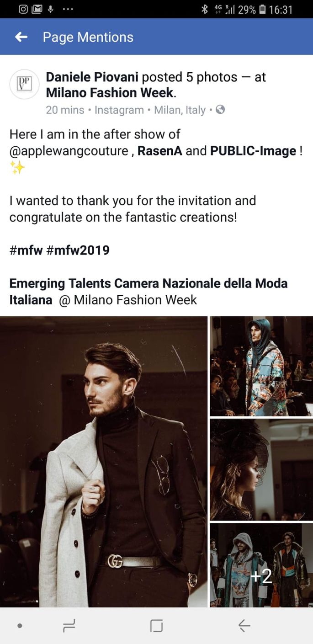The height and width of the screenshot is (644, 313).
Task: Open runway photo with colorful hooded jacket
Action: (x=261, y=366)
